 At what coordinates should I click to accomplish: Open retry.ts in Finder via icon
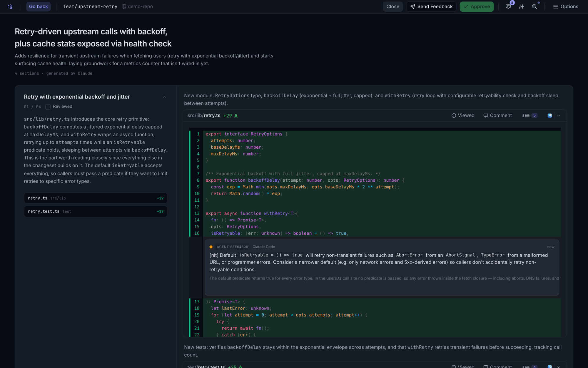click(x=549, y=115)
